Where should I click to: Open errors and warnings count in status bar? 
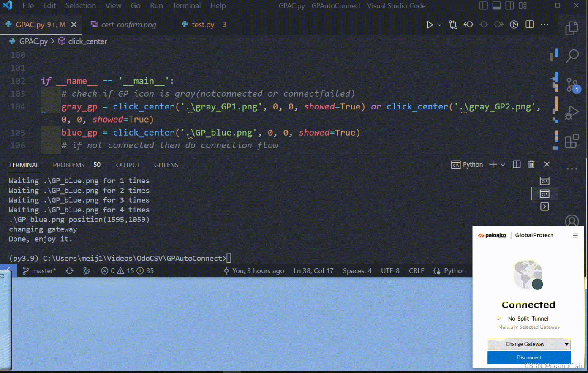point(127,271)
